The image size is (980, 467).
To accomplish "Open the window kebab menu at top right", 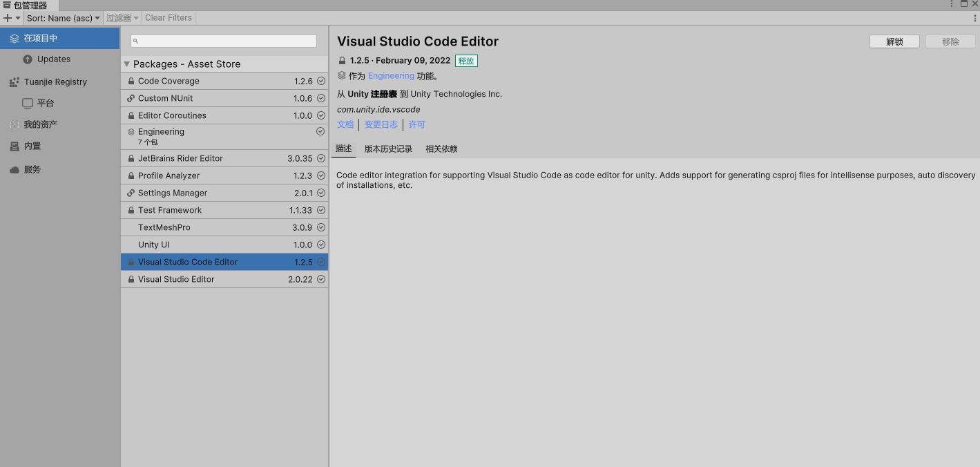I will (x=952, y=4).
